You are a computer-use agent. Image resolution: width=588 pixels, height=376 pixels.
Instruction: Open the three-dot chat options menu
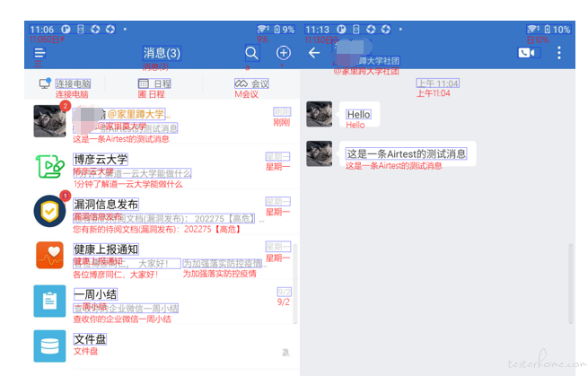[x=558, y=53]
